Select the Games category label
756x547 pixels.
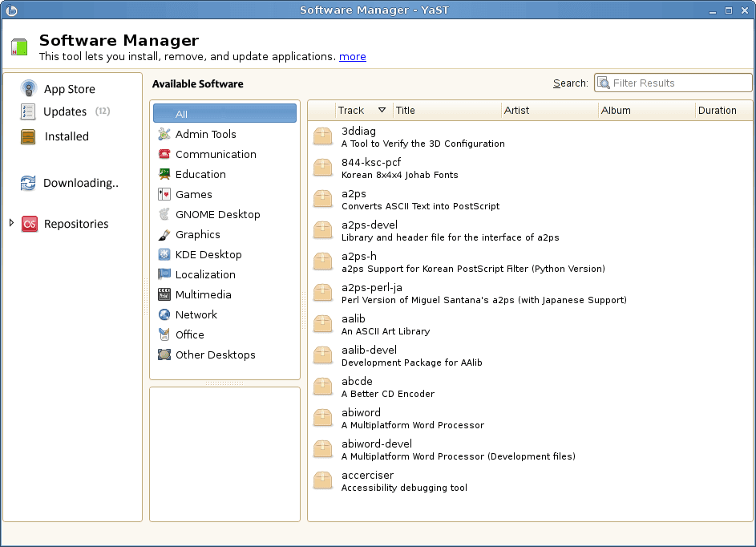pyautogui.click(x=194, y=194)
